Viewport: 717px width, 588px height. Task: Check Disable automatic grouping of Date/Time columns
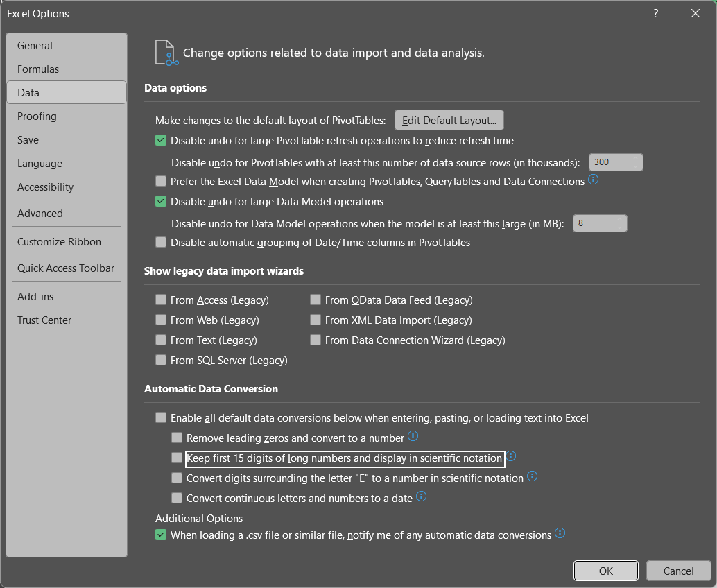tap(160, 242)
